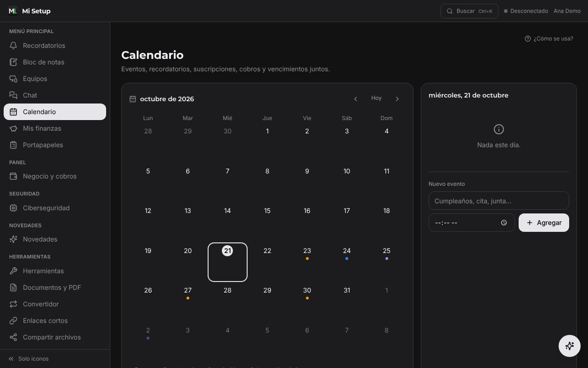Screen dimensions: 588x368
Task: Click the Herramientas wrench icon
Action: (13, 271)
